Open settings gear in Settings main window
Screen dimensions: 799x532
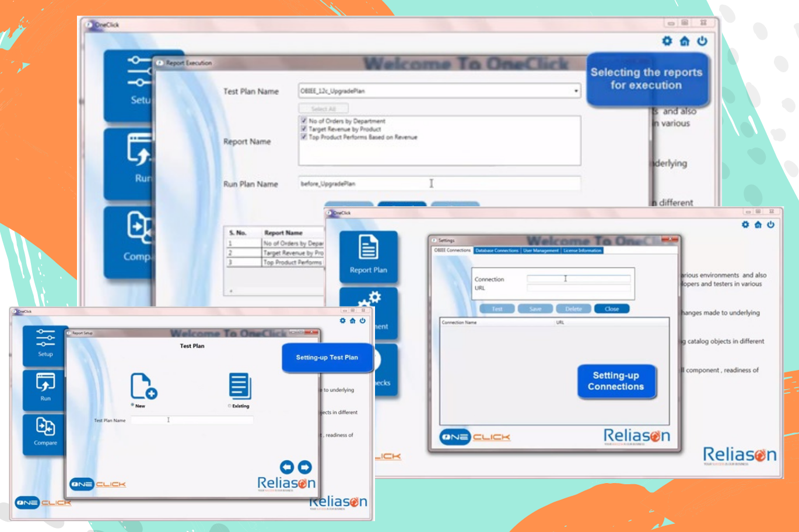[745, 224]
